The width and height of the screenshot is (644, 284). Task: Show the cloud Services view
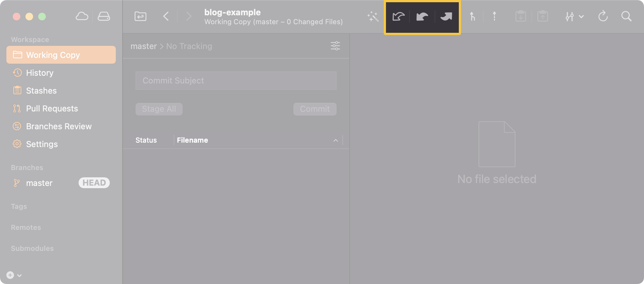[x=82, y=16]
